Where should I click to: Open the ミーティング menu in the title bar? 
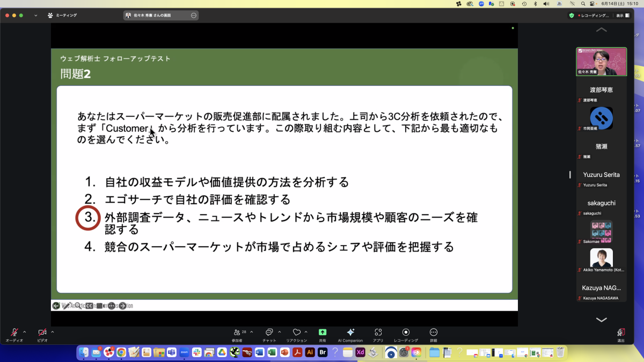coord(62,16)
